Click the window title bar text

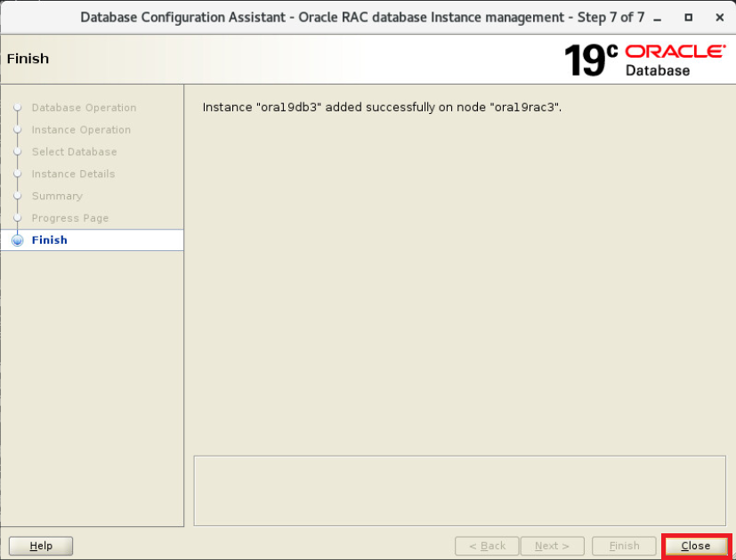[362, 18]
